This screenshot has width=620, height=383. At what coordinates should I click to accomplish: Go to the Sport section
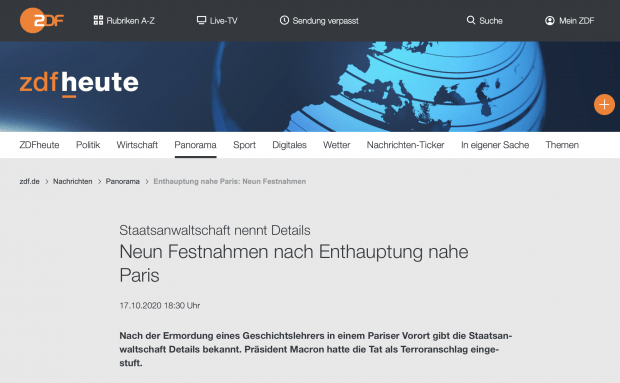click(244, 145)
